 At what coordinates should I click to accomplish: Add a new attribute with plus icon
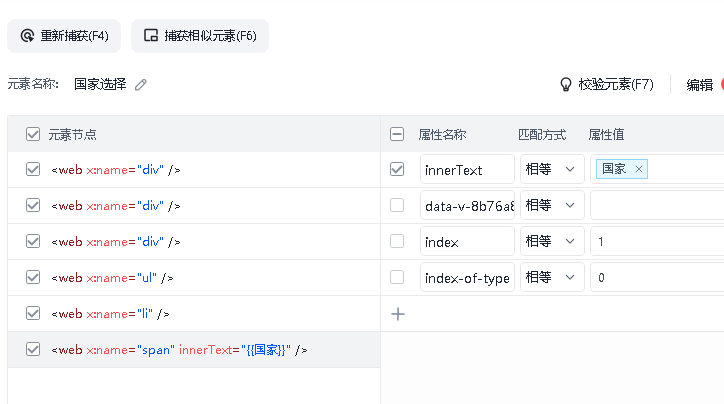[398, 314]
